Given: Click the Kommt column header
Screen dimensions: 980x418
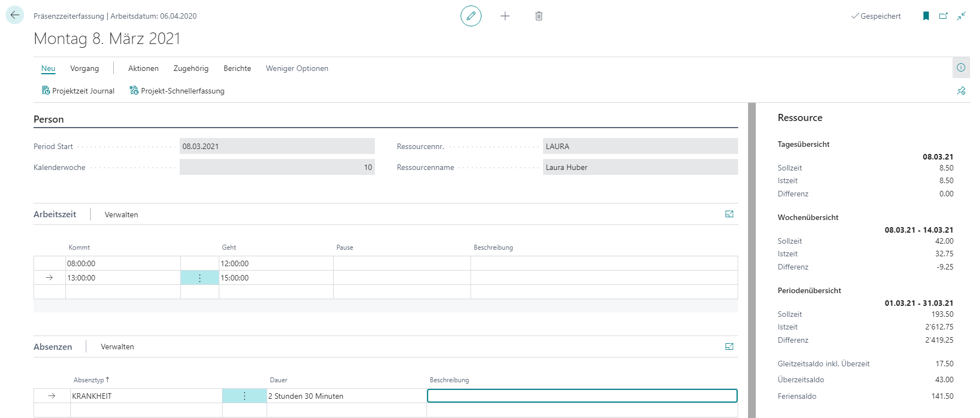Looking at the screenshot, I should coord(79,248).
